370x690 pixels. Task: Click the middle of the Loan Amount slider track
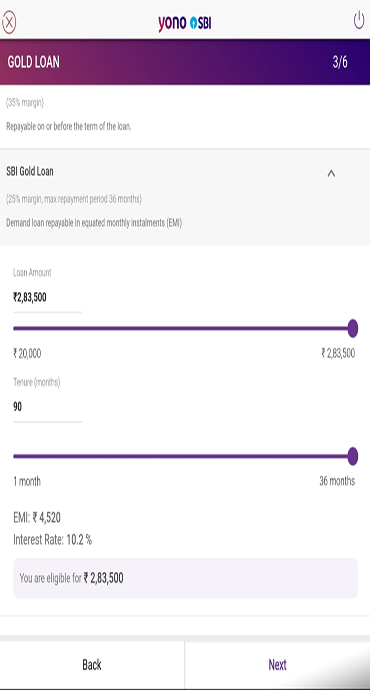tap(183, 329)
